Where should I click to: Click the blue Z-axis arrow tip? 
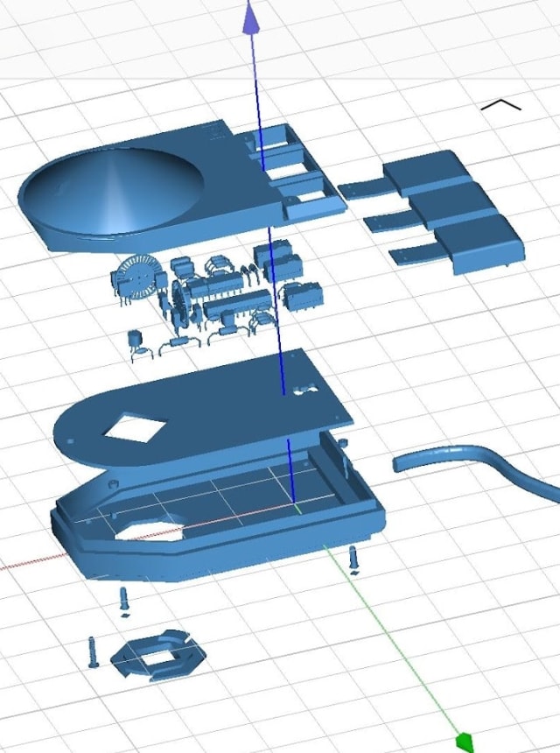[x=251, y=18]
